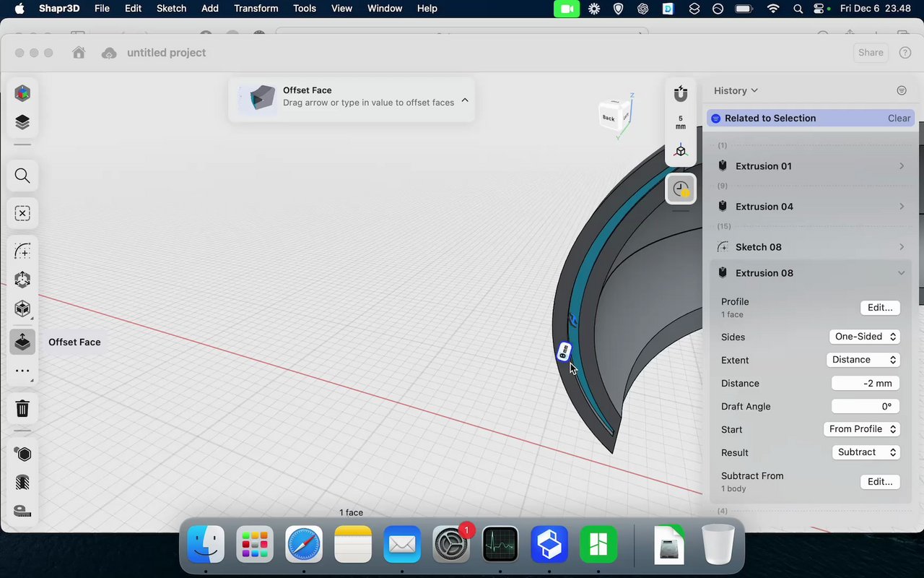Open the Result Subtract dropdown
924x578 pixels.
coord(866,452)
